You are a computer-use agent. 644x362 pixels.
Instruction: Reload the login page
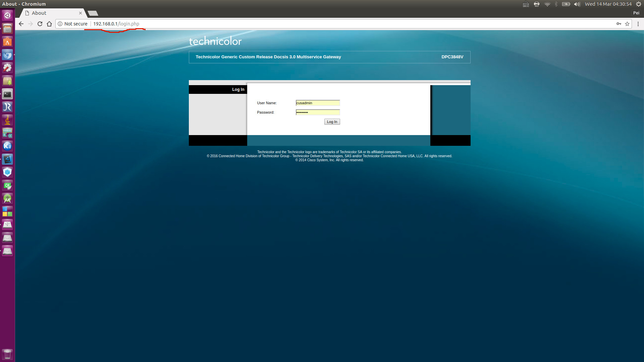point(40,24)
